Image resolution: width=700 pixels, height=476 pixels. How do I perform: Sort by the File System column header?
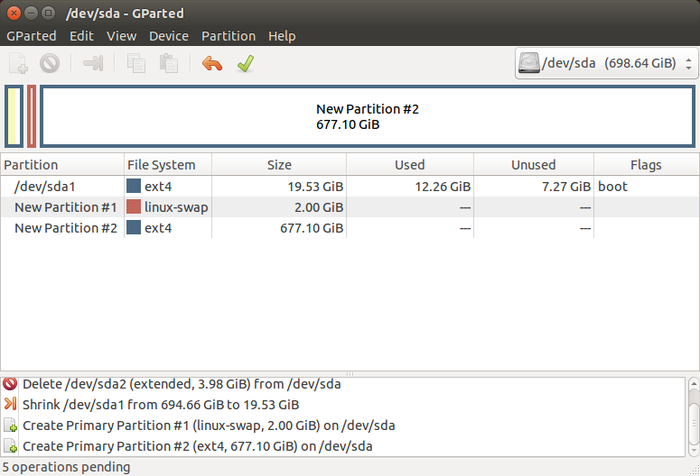coord(166,165)
